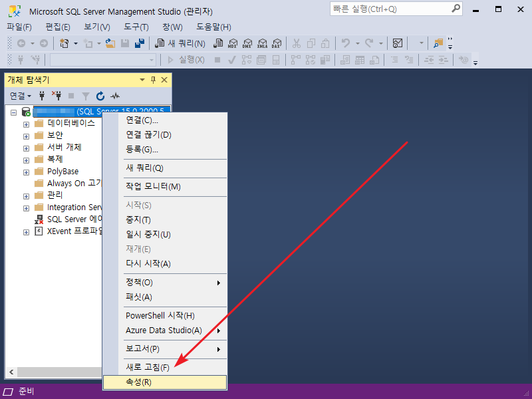The height and width of the screenshot is (399, 532).
Task: Click the XMLA query toolbar icon
Action: (262, 43)
